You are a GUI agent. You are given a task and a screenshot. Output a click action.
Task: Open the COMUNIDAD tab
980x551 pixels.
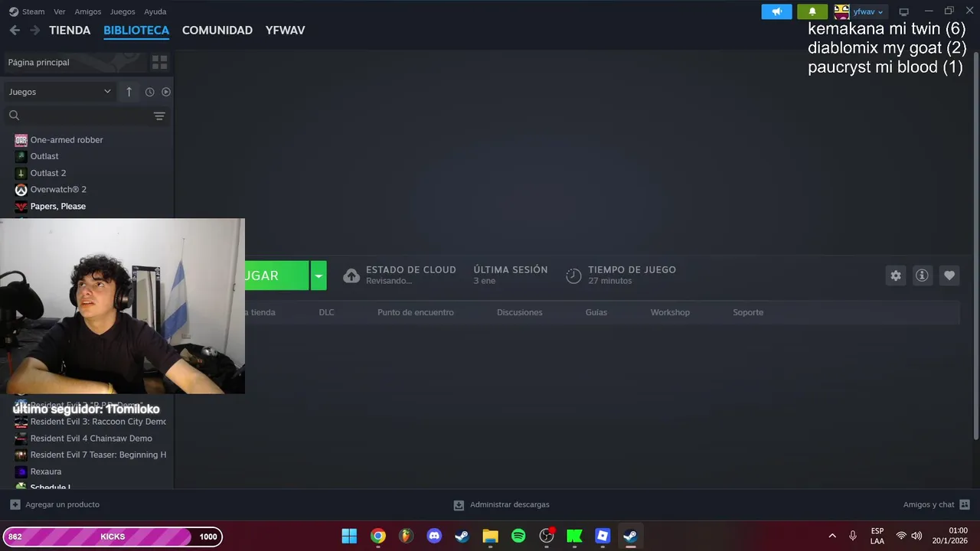pos(217,31)
